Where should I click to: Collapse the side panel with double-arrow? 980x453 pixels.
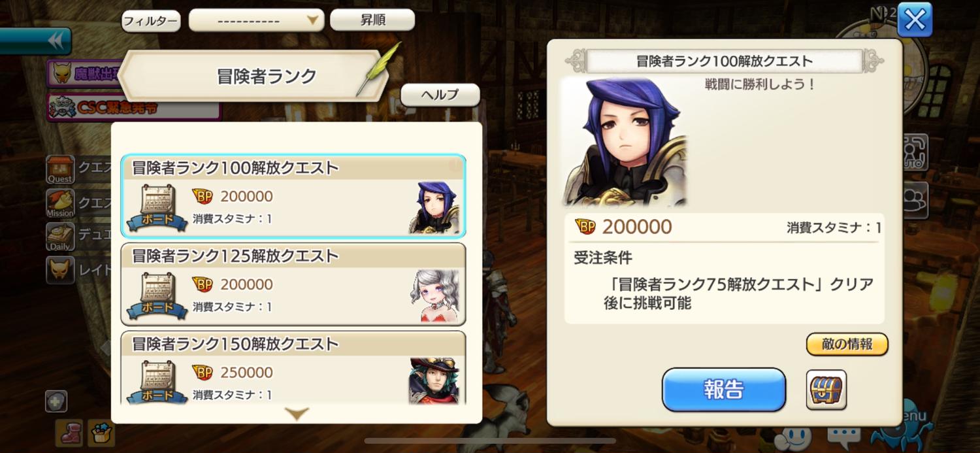click(x=35, y=41)
